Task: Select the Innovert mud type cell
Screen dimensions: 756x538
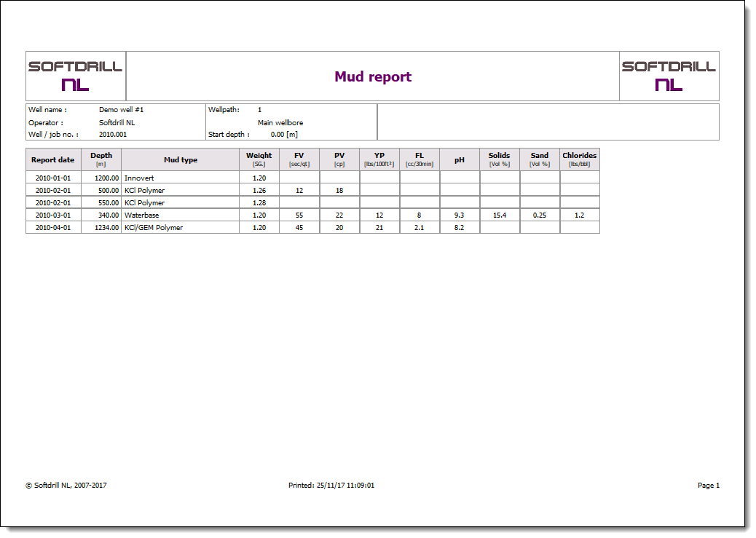Action: coord(139,178)
